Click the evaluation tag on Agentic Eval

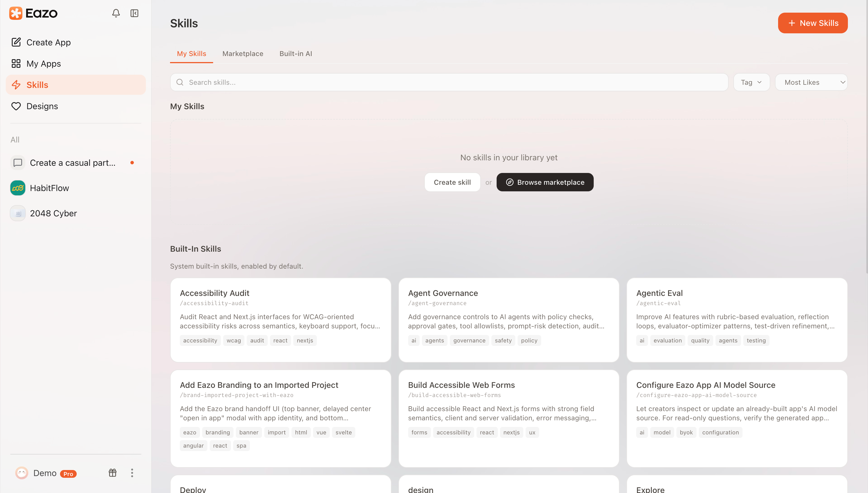668,340
